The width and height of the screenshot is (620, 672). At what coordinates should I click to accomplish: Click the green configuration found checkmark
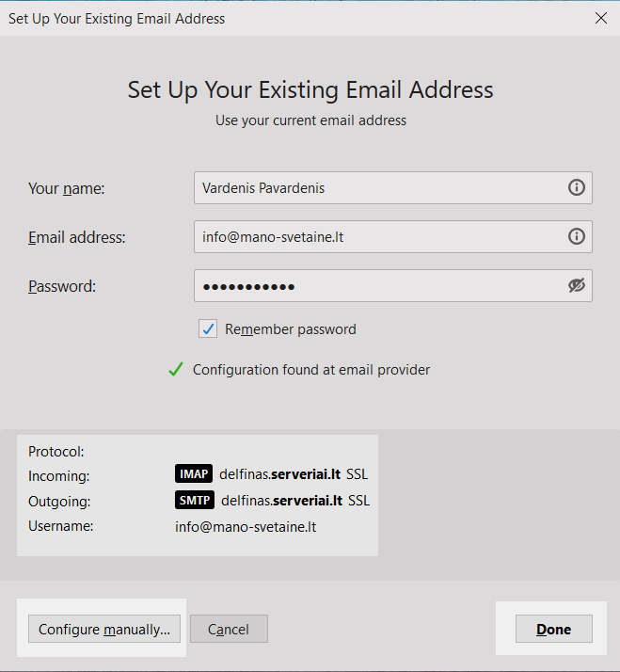coord(176,370)
